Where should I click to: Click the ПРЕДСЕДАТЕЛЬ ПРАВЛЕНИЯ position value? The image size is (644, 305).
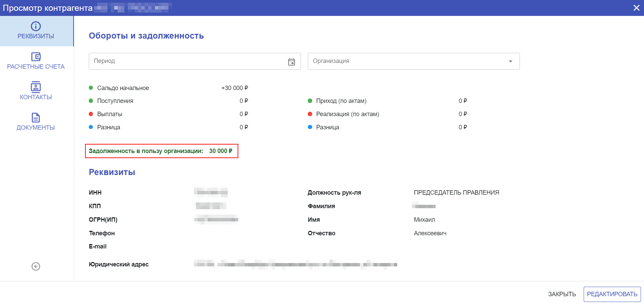coord(456,193)
